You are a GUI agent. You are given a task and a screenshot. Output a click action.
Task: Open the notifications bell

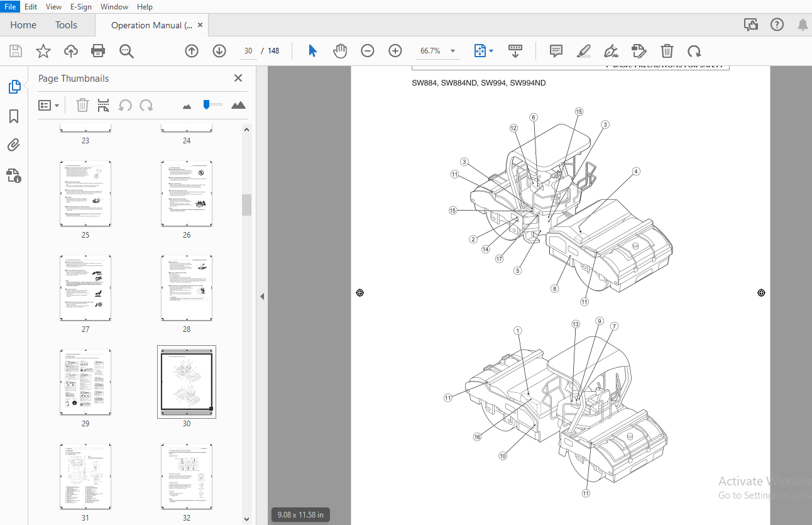coord(803,25)
